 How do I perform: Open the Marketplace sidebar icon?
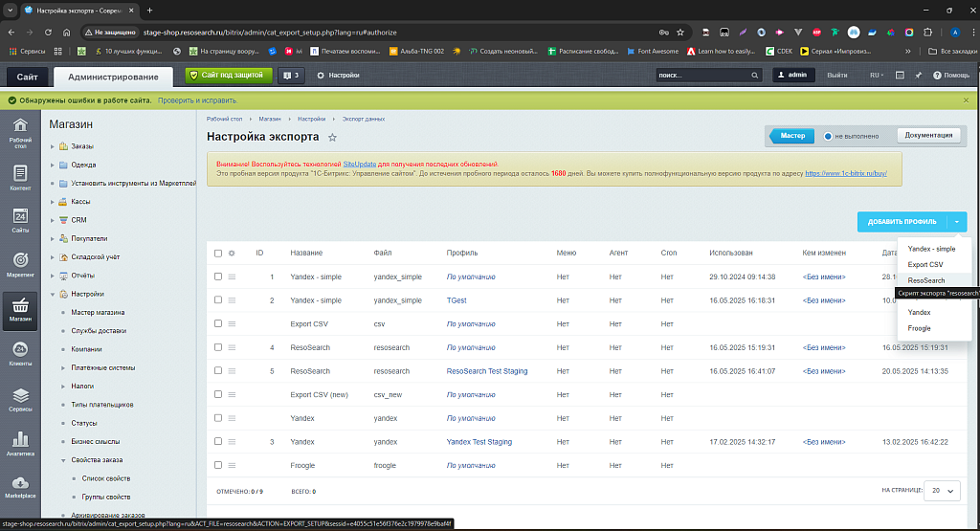point(20,484)
